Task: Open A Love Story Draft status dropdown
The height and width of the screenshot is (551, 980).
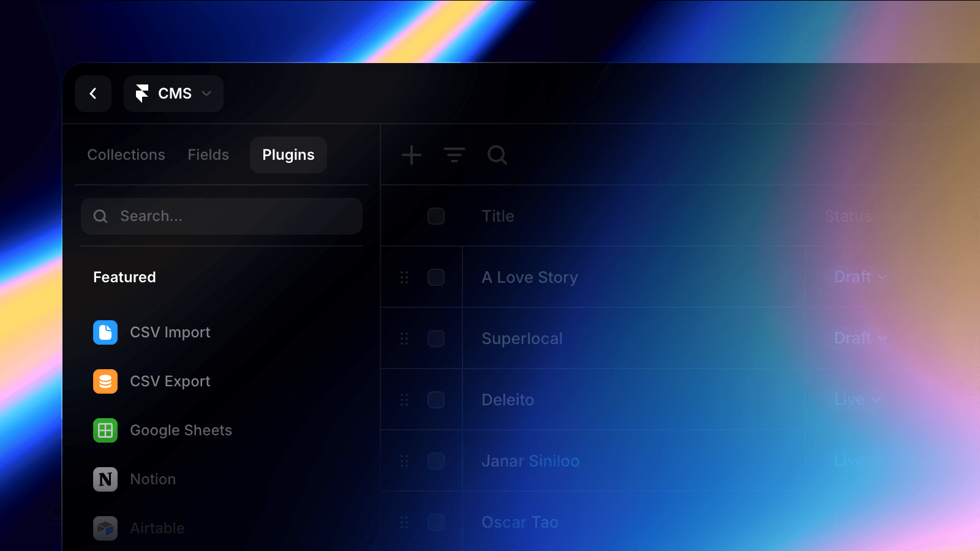Action: tap(861, 277)
